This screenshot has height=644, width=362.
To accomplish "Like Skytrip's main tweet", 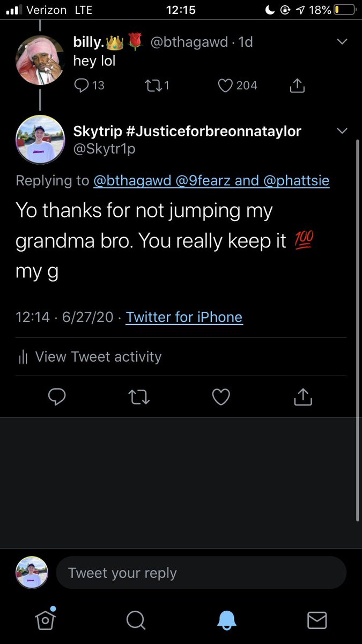I will click(221, 397).
